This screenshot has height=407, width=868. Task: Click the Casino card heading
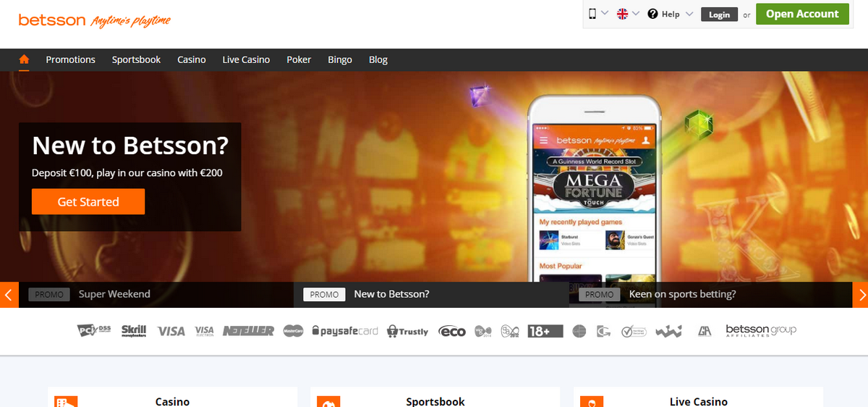[172, 401]
